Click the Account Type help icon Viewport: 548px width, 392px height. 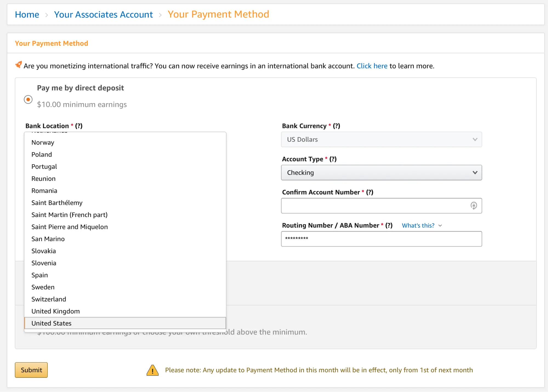pos(333,159)
